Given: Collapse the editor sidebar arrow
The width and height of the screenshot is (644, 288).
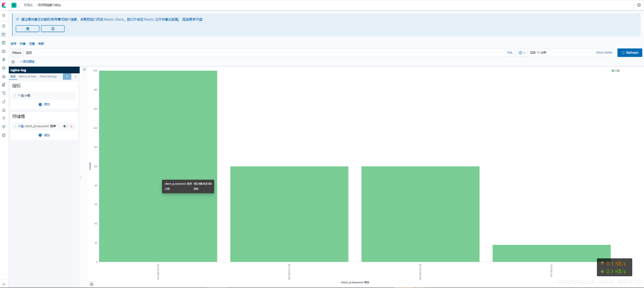Looking at the screenshot, I should pos(84,70).
